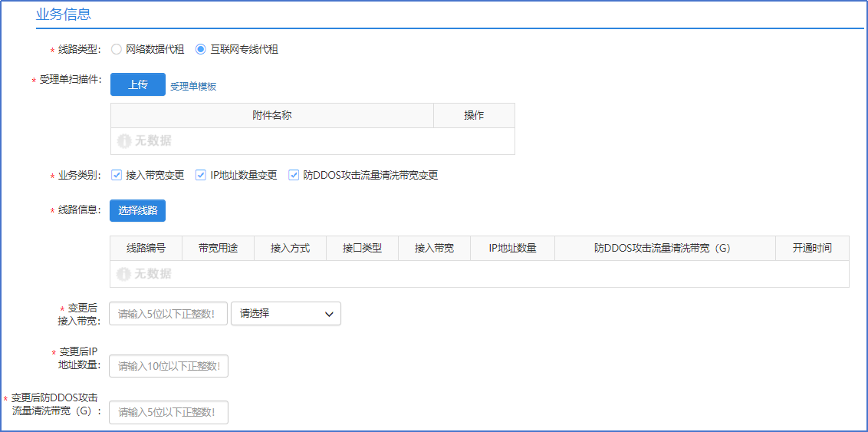This screenshot has height=432, width=868.
Task: Select 网络数据代租 radio button
Action: coord(116,49)
